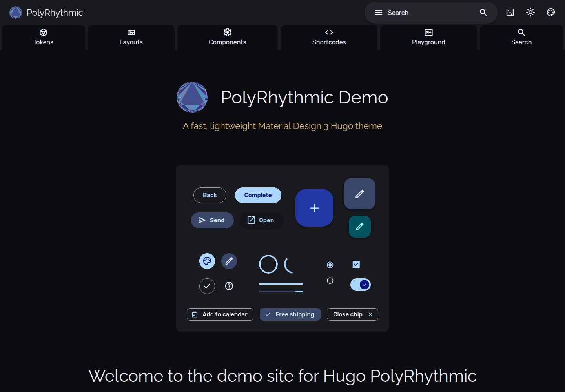Click the small teal pencil FAB
This screenshot has width=565, height=392.
click(360, 227)
